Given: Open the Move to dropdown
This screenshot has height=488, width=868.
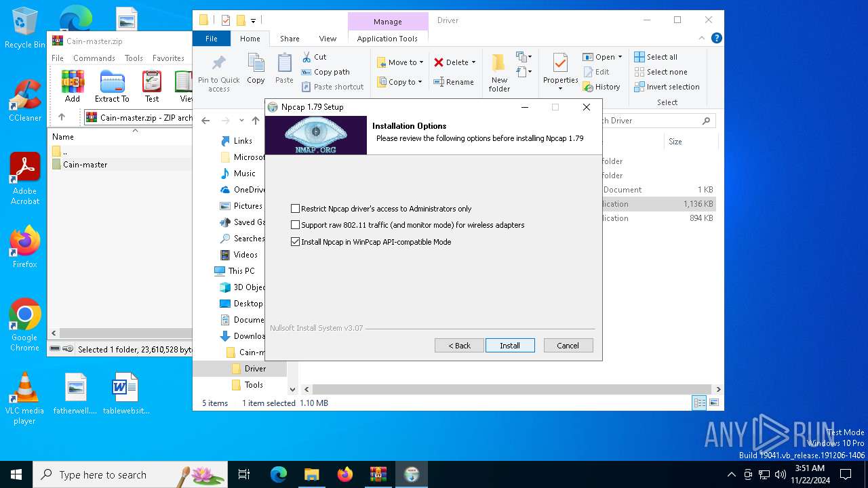Looking at the screenshot, I should click(400, 62).
